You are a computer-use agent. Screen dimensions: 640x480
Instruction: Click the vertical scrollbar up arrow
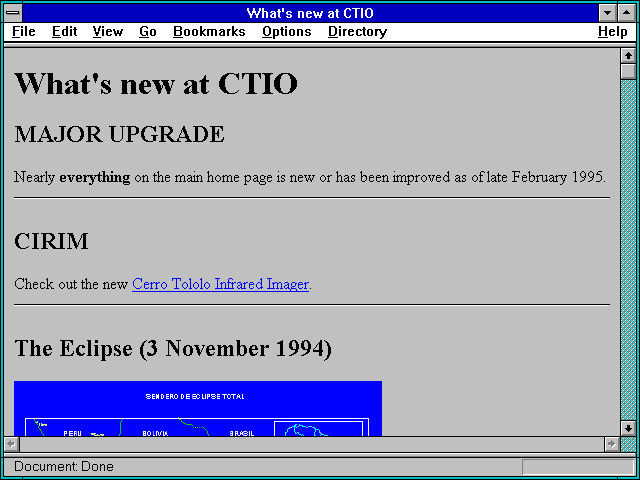pyautogui.click(x=628, y=56)
